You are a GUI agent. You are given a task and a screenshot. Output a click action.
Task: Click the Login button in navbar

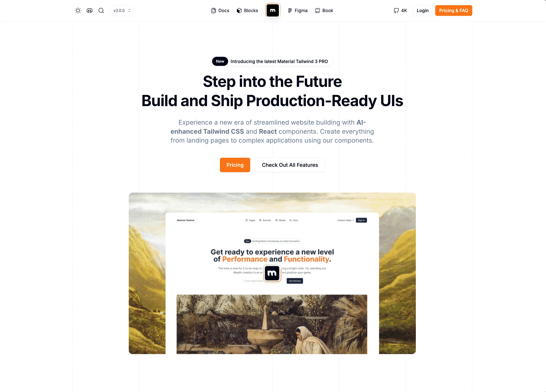422,10
